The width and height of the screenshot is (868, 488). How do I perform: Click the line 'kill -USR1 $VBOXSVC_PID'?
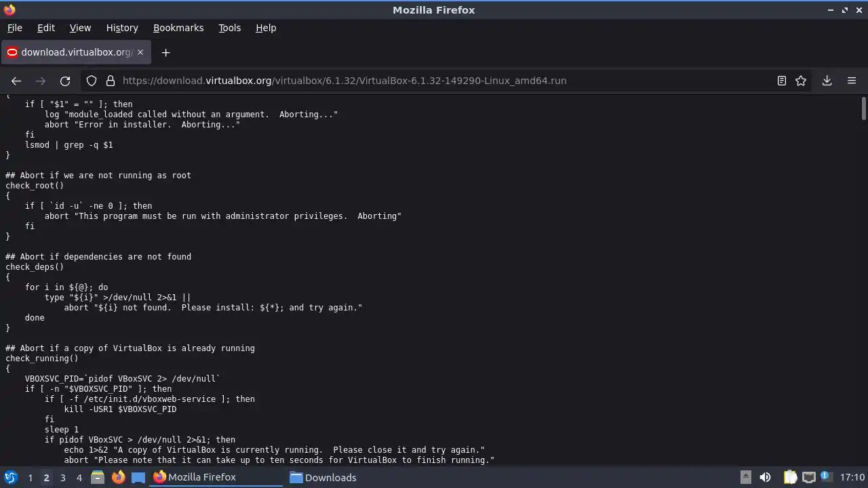pos(121,409)
